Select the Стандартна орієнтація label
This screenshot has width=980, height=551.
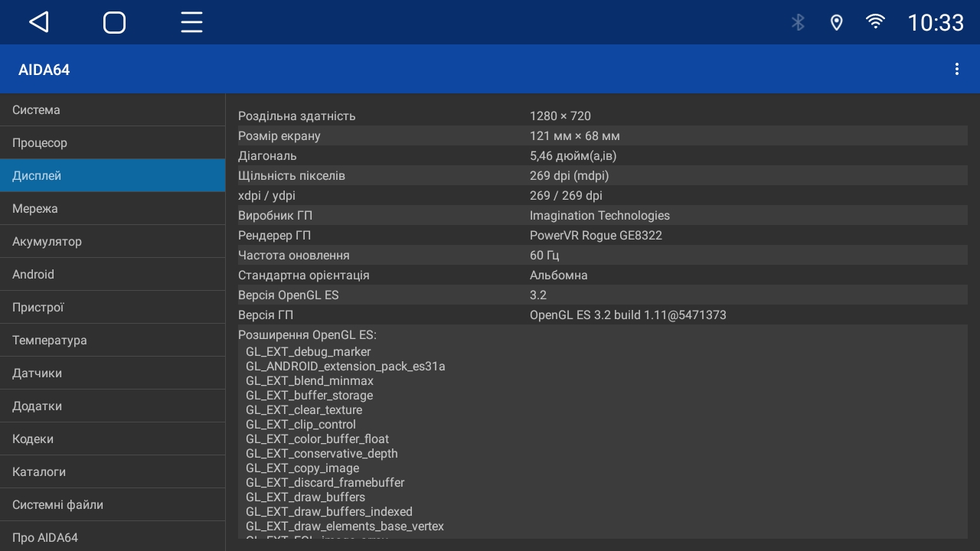pyautogui.click(x=304, y=275)
